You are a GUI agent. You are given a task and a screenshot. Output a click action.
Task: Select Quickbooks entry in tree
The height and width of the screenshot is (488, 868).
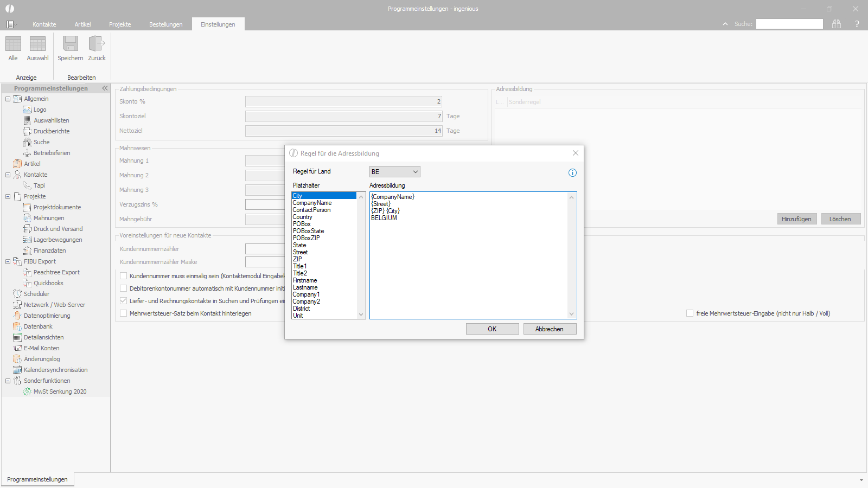tap(48, 283)
